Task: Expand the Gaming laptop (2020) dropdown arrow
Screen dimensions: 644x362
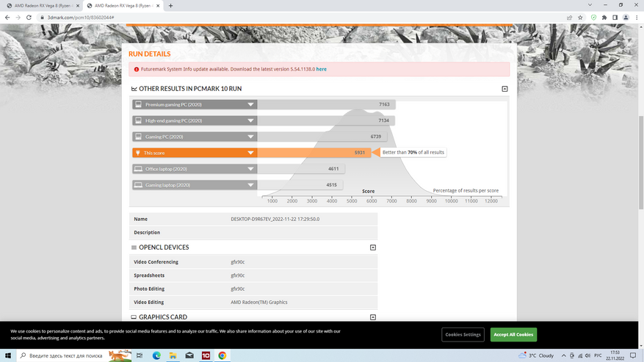Action: 250,185
